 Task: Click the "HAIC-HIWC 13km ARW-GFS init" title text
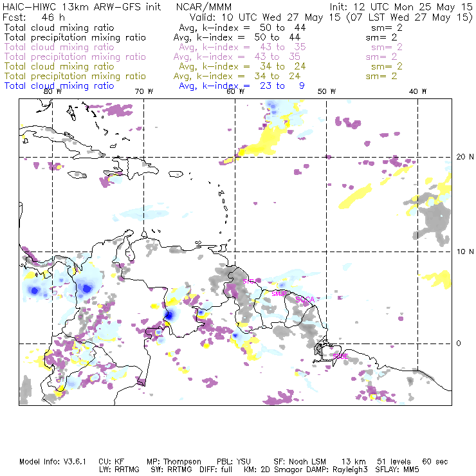[82, 7]
